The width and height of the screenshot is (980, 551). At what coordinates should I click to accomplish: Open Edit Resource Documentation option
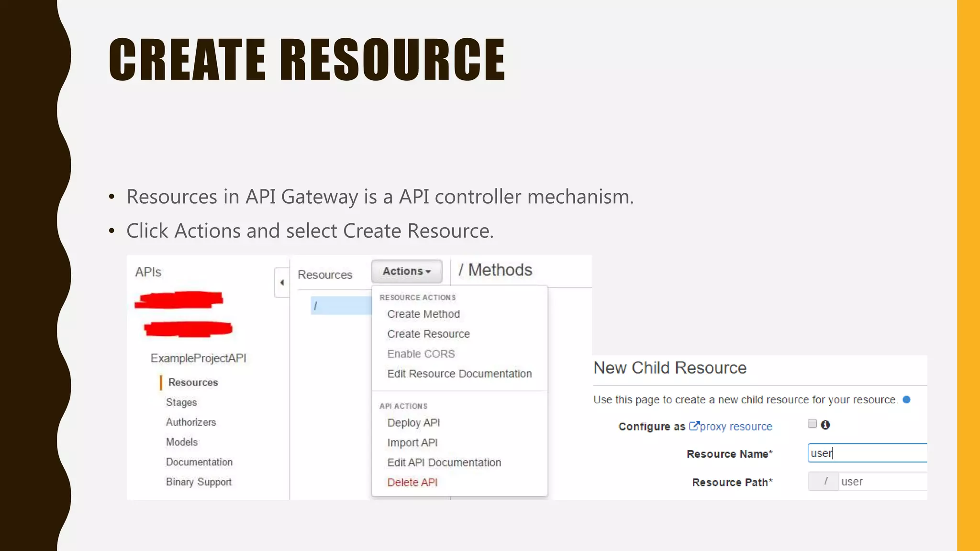click(459, 374)
